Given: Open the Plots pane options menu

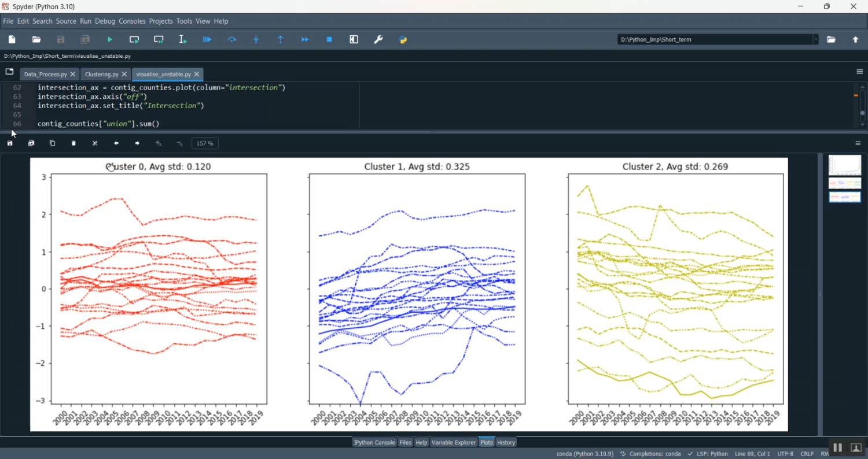Looking at the screenshot, I should [858, 143].
